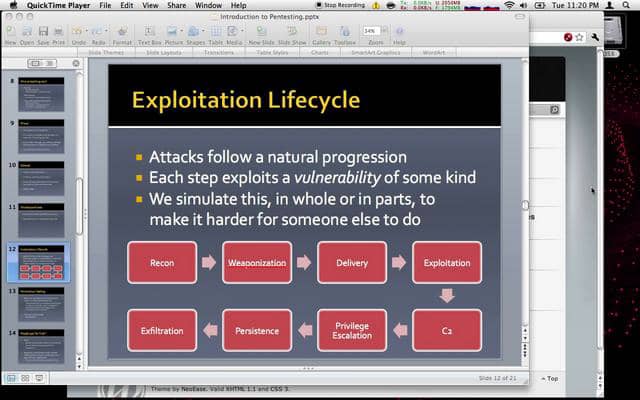Image resolution: width=640 pixels, height=400 pixels.
Task: Open the SmartArt Graphics tab
Action: 376,53
